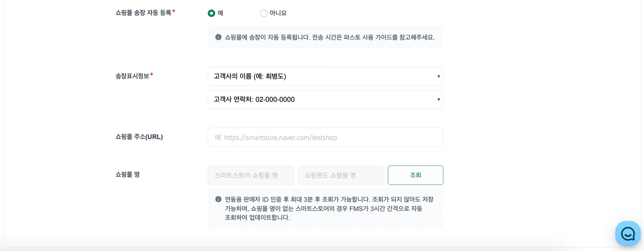Click arrow on 고객사 연락처 combo box

coord(438,100)
